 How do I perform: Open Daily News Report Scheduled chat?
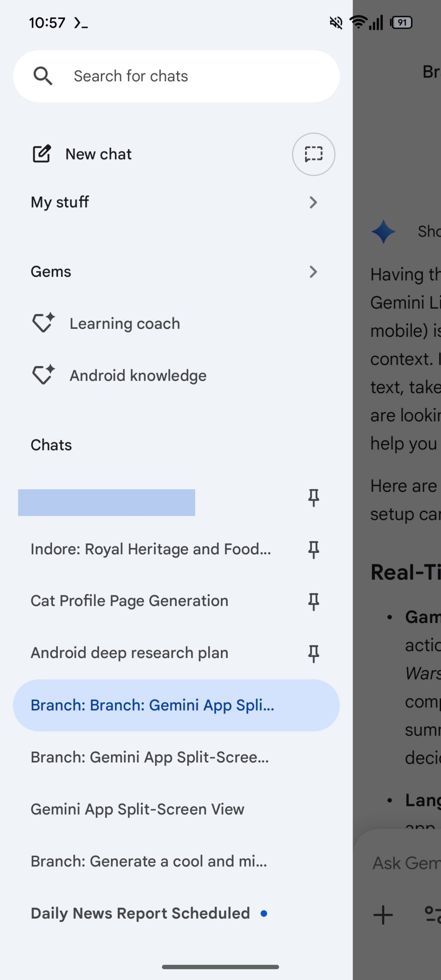click(x=140, y=913)
